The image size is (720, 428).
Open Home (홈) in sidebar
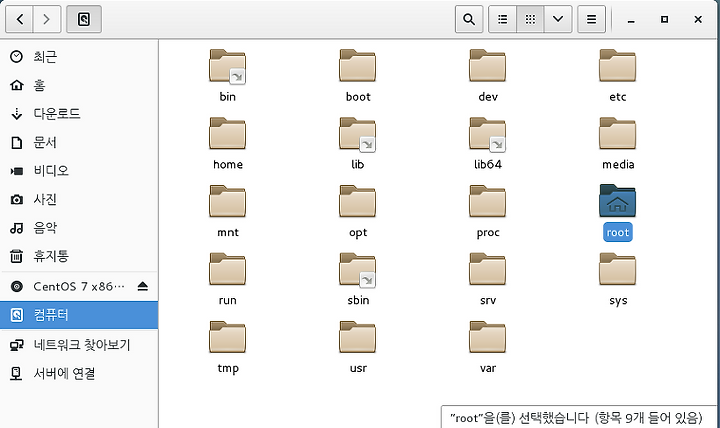click(x=79, y=85)
